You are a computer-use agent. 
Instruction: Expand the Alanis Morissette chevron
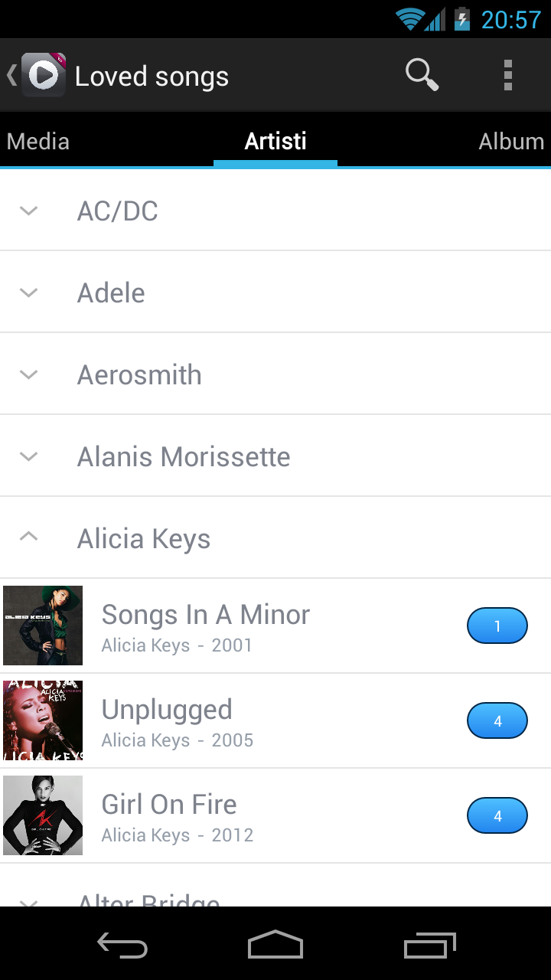click(x=28, y=456)
